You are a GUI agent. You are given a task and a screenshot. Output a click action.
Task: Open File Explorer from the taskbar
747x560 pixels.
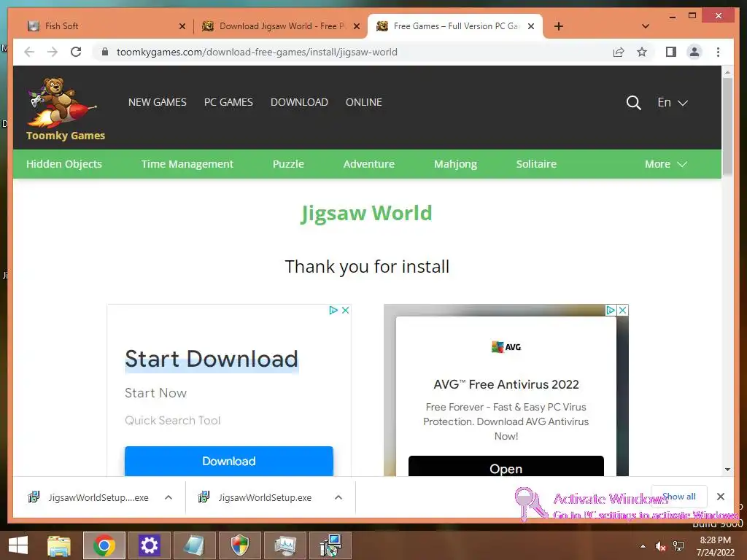tap(59, 545)
